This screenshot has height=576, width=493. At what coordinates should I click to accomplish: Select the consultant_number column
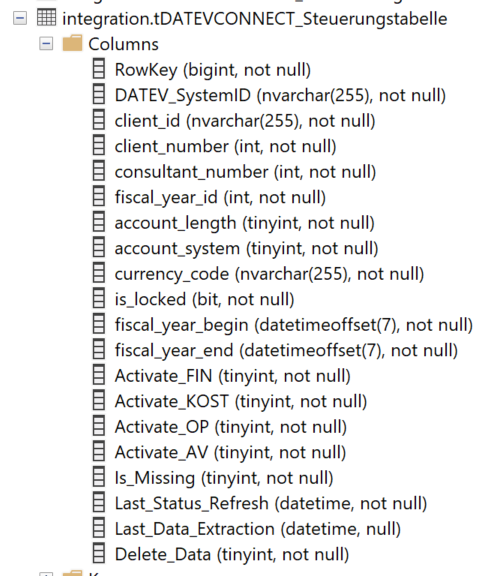coord(245,172)
